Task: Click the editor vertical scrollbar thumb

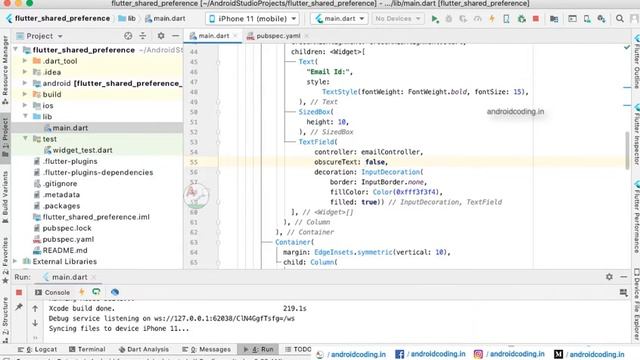Action: coord(627,151)
